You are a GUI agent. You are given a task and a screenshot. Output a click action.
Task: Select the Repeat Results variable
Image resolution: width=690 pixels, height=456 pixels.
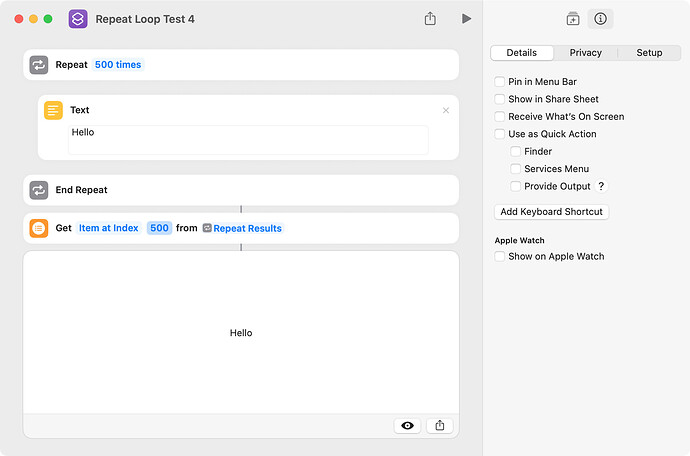(243, 228)
